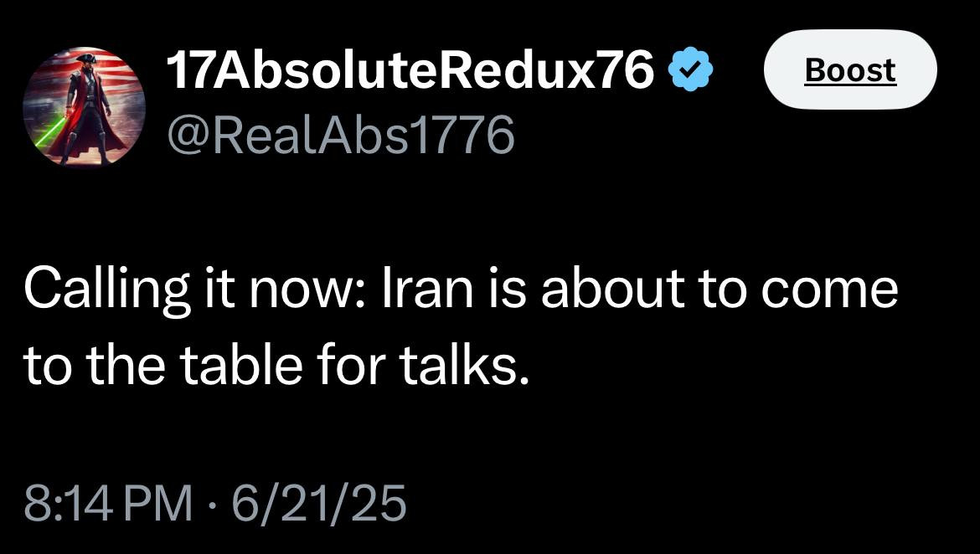
Task: Click the underlined "Boost" label text
Action: (x=850, y=70)
